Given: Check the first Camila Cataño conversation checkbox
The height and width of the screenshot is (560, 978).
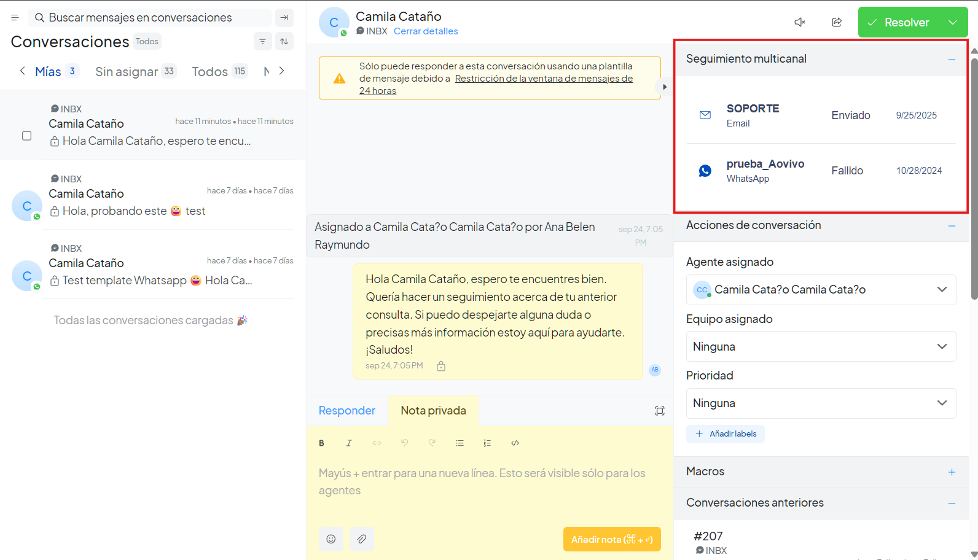Looking at the screenshot, I should [x=27, y=136].
